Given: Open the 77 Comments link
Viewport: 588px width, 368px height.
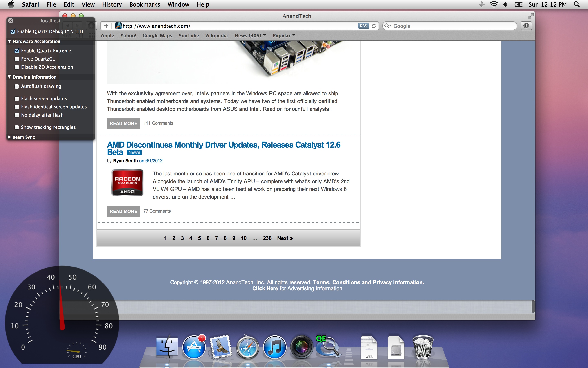Looking at the screenshot, I should [157, 211].
